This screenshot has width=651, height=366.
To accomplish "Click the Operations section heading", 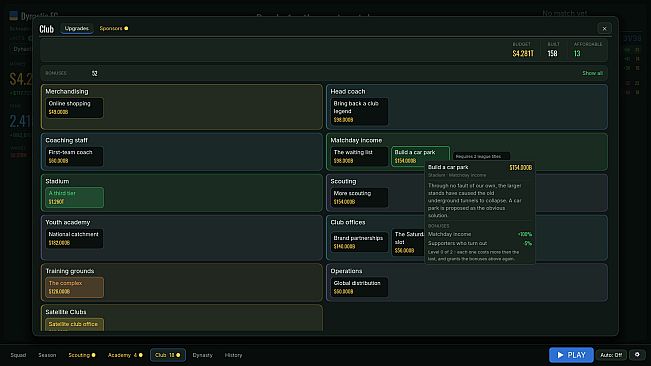I will 346,271.
